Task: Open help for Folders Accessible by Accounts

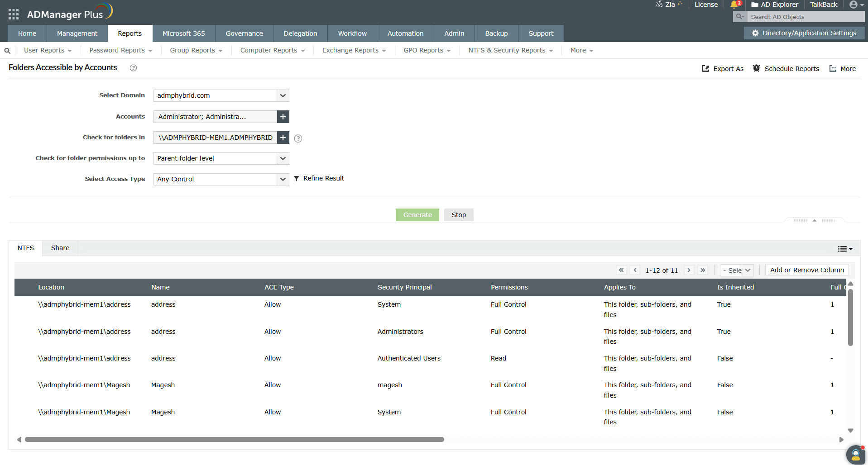Action: pos(133,68)
